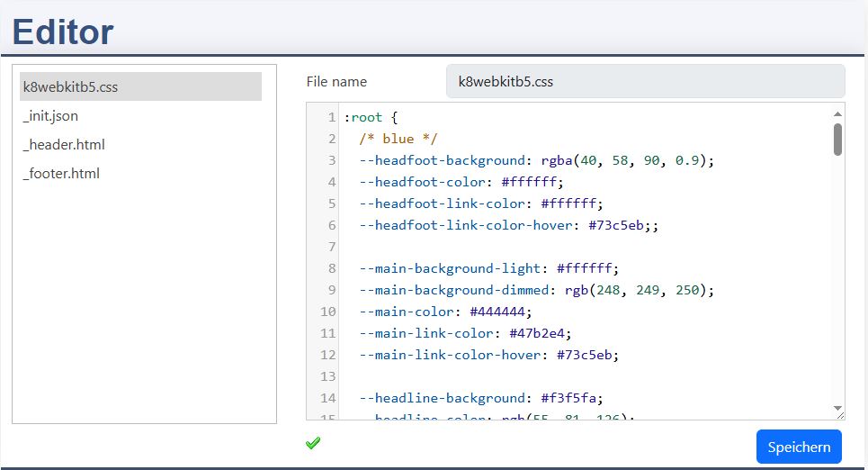Click line number 7 in the gutter
Viewport: 868px width, 470px height.
point(332,247)
